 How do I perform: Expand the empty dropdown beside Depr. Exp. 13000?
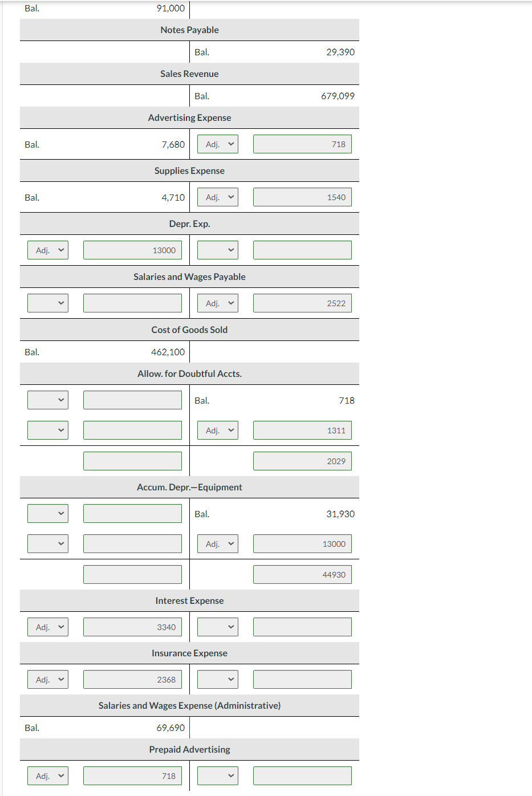(x=217, y=250)
